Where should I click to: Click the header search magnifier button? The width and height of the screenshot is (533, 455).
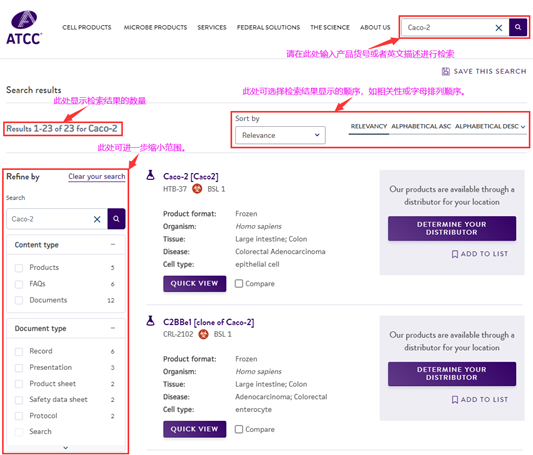click(x=518, y=27)
